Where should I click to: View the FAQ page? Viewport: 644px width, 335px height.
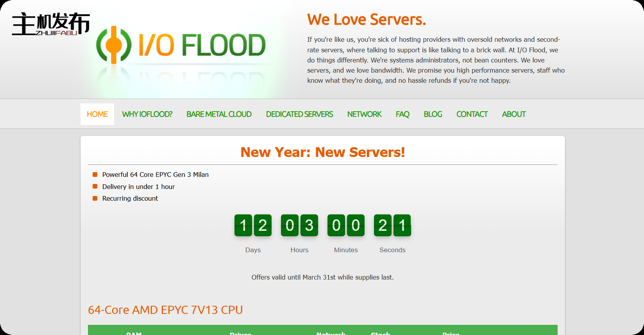pos(402,114)
